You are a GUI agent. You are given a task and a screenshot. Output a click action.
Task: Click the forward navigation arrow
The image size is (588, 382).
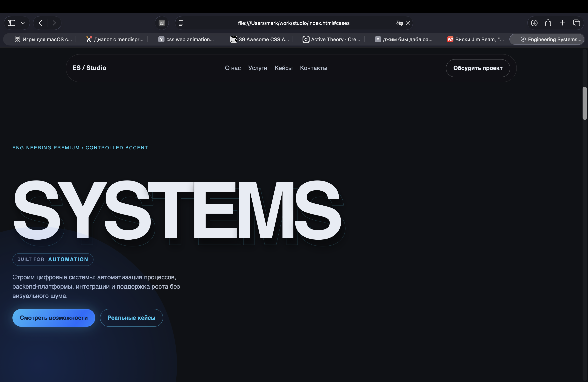[54, 23]
